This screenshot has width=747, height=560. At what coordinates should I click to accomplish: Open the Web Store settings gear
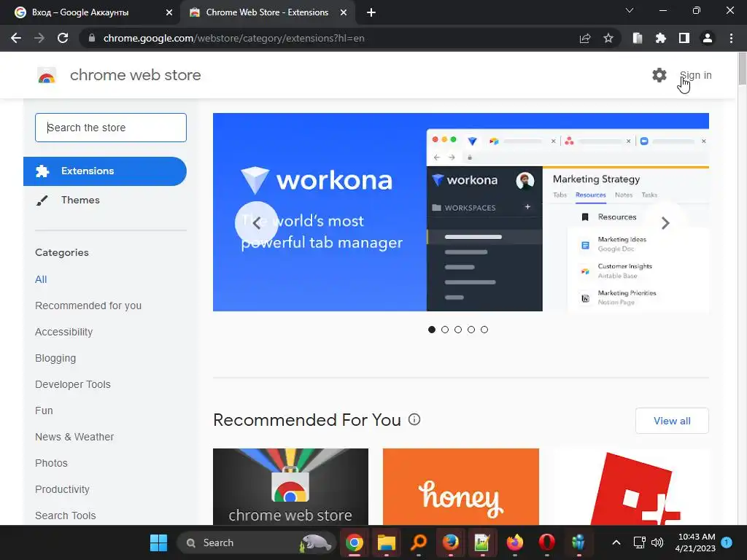(x=659, y=75)
